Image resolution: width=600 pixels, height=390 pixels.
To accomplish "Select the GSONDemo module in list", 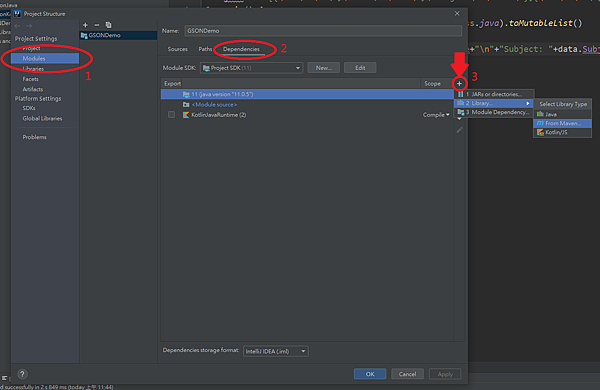I will point(118,35).
